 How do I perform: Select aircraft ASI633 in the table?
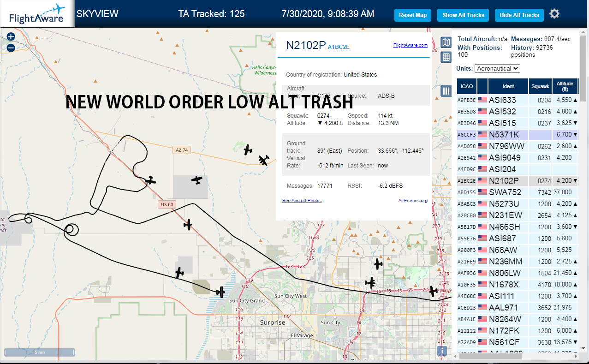tap(518, 100)
